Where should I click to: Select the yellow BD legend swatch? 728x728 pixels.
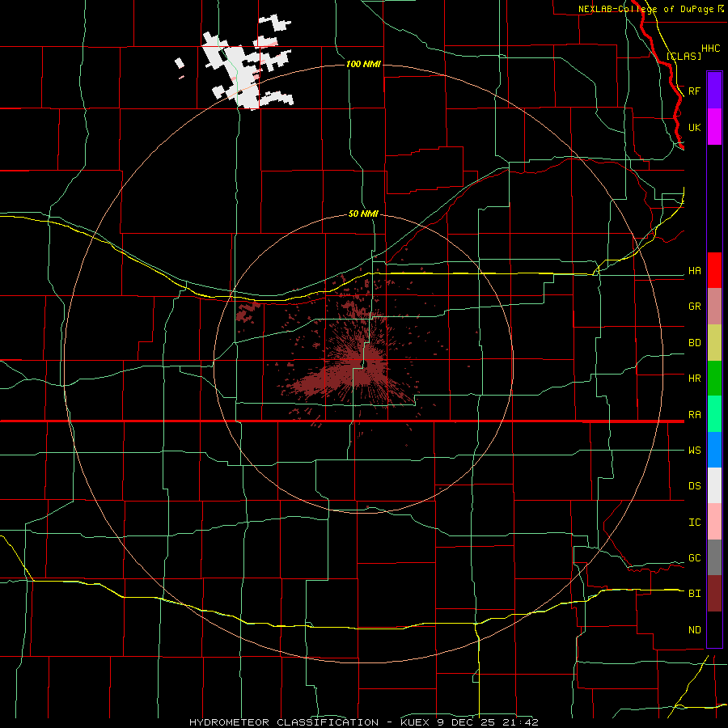pyautogui.click(x=714, y=343)
